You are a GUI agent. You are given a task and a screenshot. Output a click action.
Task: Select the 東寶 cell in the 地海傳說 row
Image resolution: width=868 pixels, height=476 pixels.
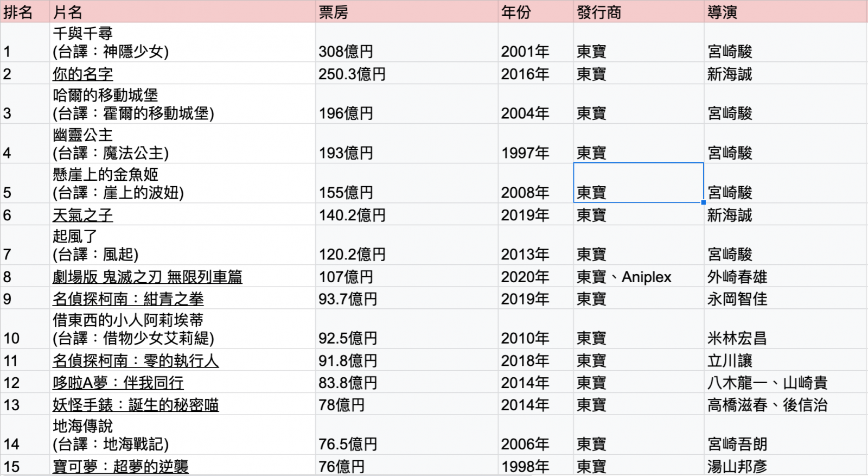click(x=639, y=435)
